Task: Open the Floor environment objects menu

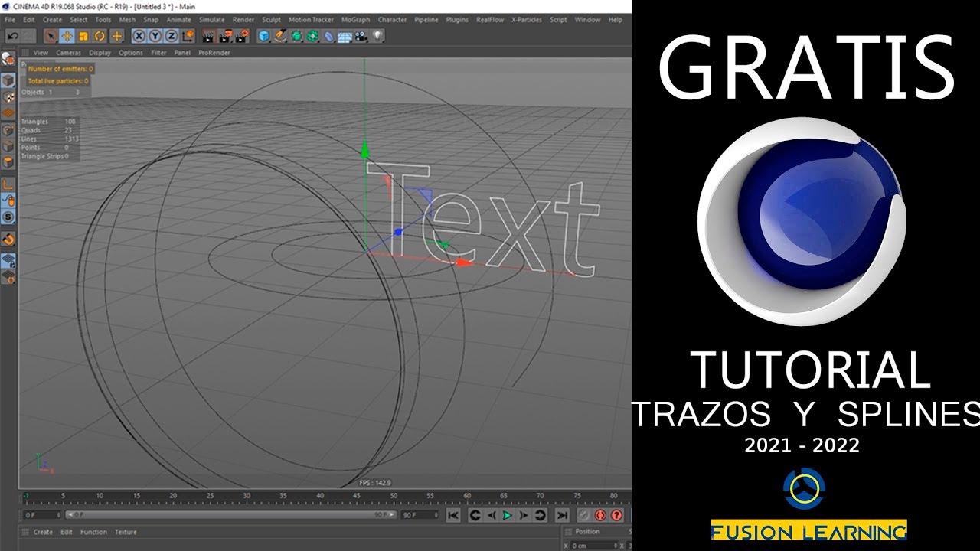Action: (x=345, y=36)
